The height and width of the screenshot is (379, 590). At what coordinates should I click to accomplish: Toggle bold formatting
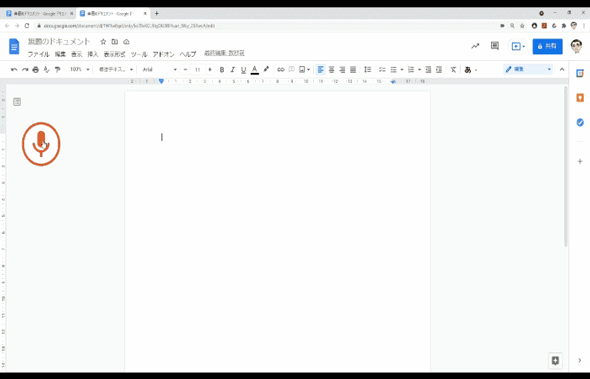coord(222,70)
